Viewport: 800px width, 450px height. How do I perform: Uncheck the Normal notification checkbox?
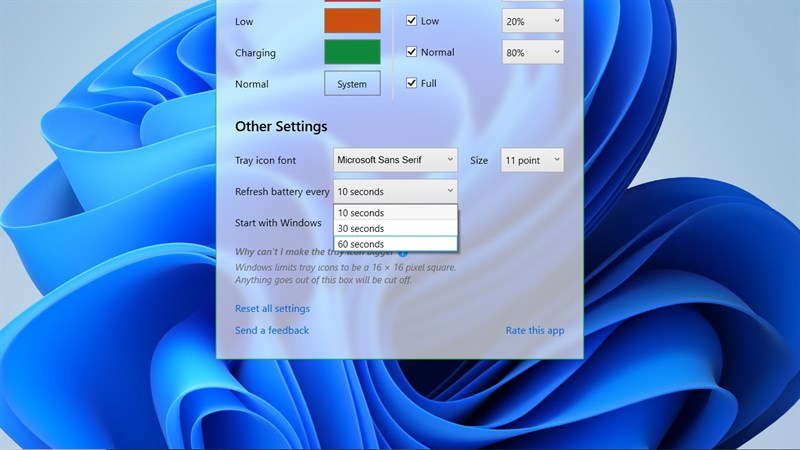tap(411, 52)
